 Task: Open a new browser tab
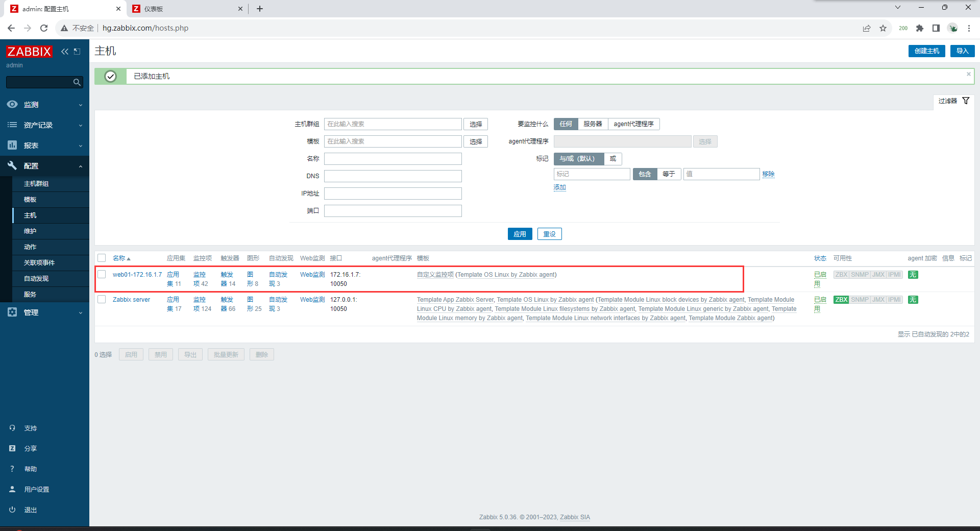click(x=260, y=9)
